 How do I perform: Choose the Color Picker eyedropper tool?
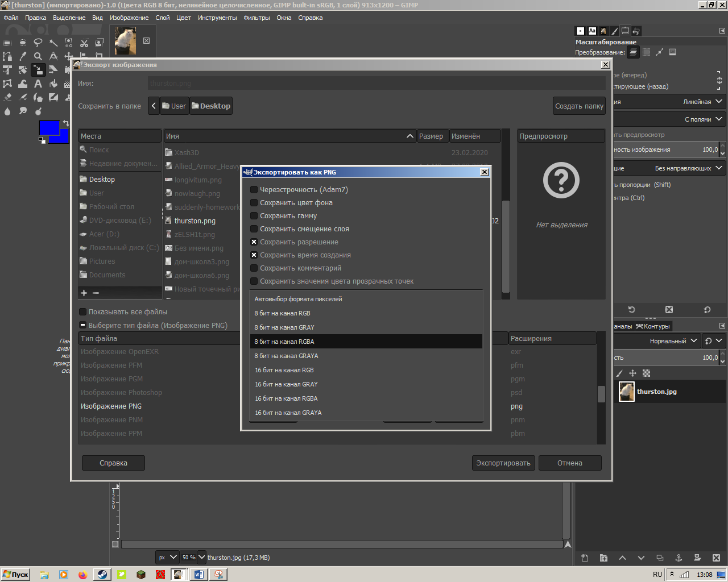click(x=23, y=56)
